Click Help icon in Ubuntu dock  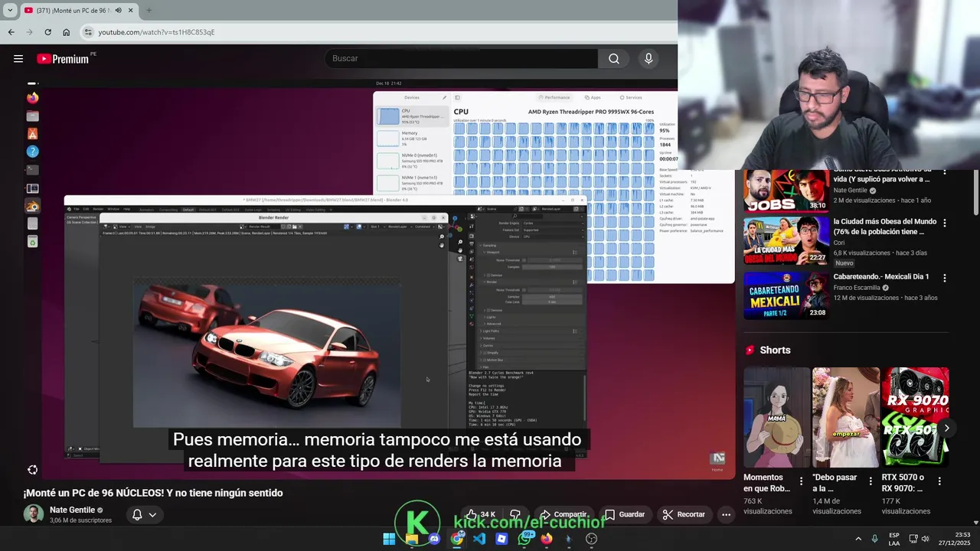point(32,152)
